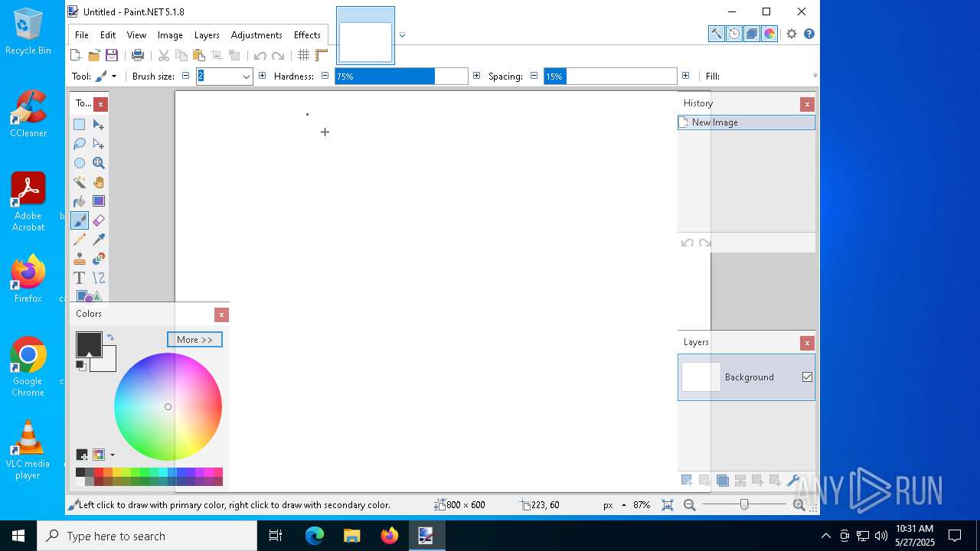Select the Paintbrush tool
Image resolution: width=980 pixels, height=551 pixels.
click(x=80, y=220)
